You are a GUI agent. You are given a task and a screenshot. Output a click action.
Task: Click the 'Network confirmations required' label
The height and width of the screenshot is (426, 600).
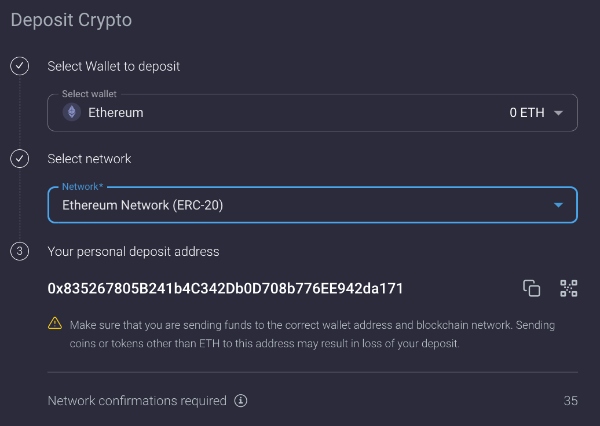(x=137, y=401)
